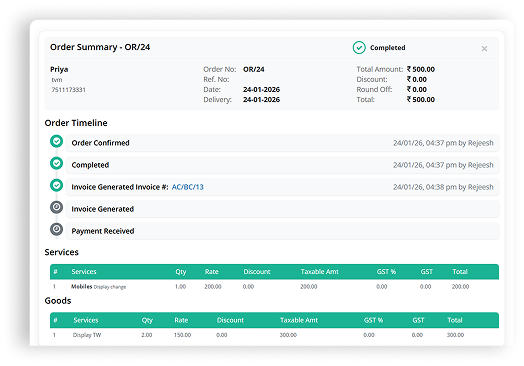This screenshot has width=524, height=366.
Task: Close the Order Summary dialog
Action: click(x=484, y=49)
